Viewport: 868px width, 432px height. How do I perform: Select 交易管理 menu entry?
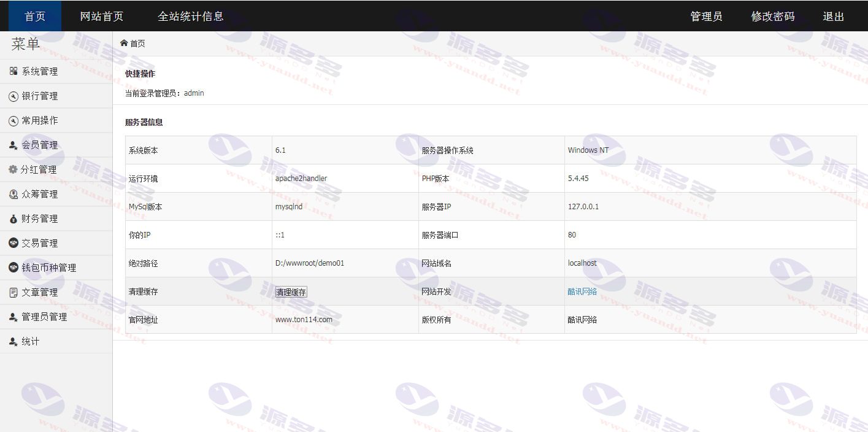pyautogui.click(x=56, y=243)
